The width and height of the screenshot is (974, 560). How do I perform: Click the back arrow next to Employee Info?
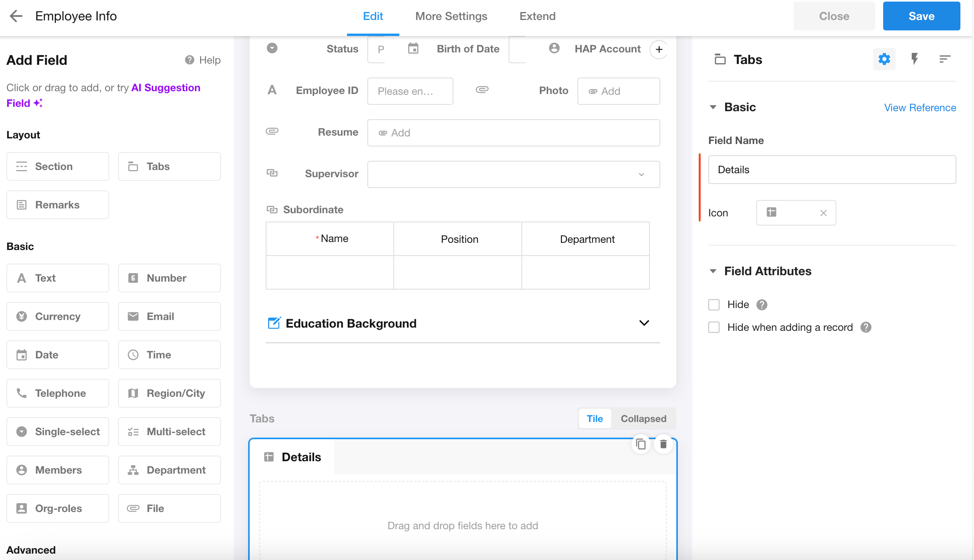point(16,16)
